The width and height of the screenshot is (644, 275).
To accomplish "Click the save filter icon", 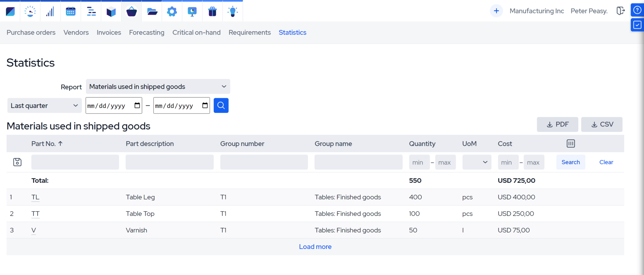I will pyautogui.click(x=17, y=162).
